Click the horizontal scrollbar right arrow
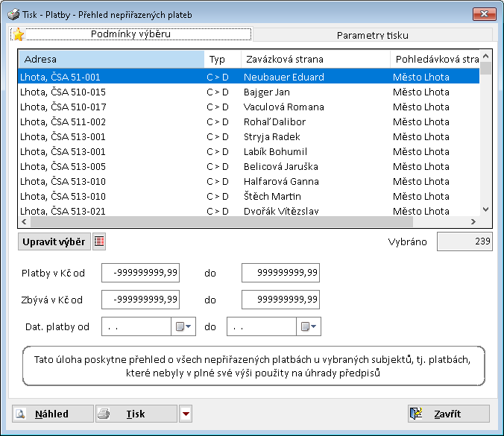This screenshot has width=504, height=436. coord(473,222)
